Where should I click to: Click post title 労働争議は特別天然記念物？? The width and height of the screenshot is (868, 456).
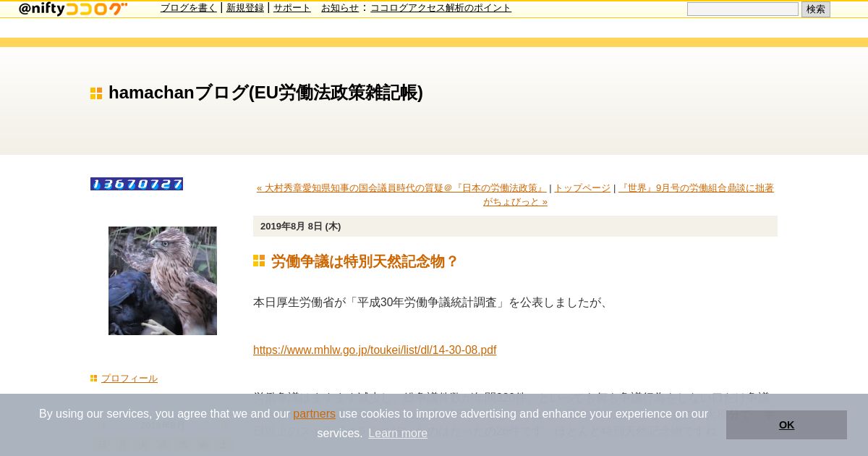(x=365, y=261)
